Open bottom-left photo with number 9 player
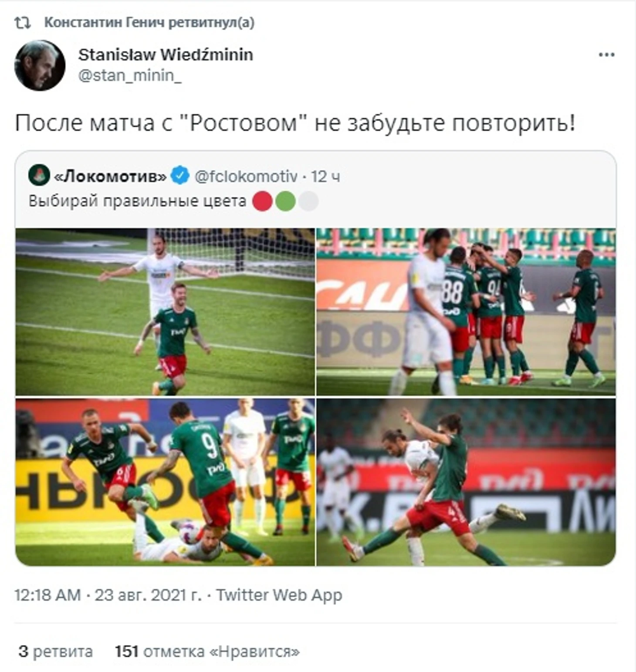The height and width of the screenshot is (672, 636). click(165, 482)
